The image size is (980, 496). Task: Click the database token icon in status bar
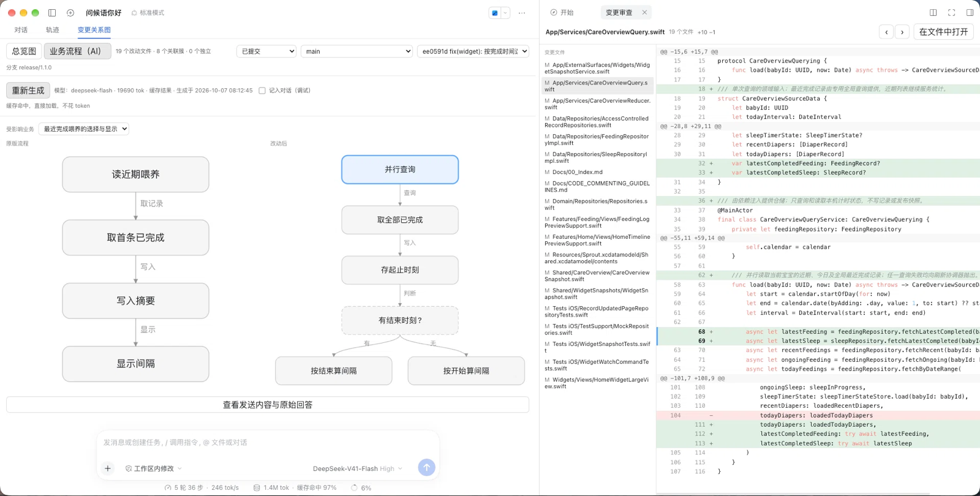(257, 488)
